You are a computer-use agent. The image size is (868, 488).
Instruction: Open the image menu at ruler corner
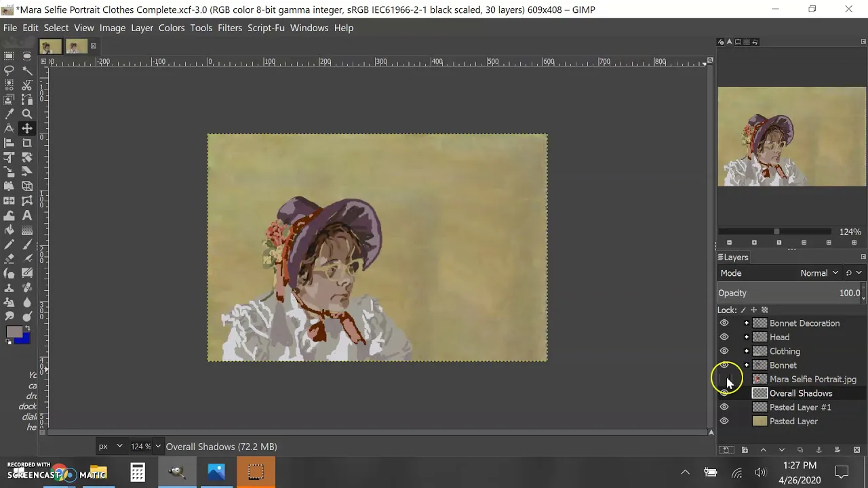click(43, 62)
